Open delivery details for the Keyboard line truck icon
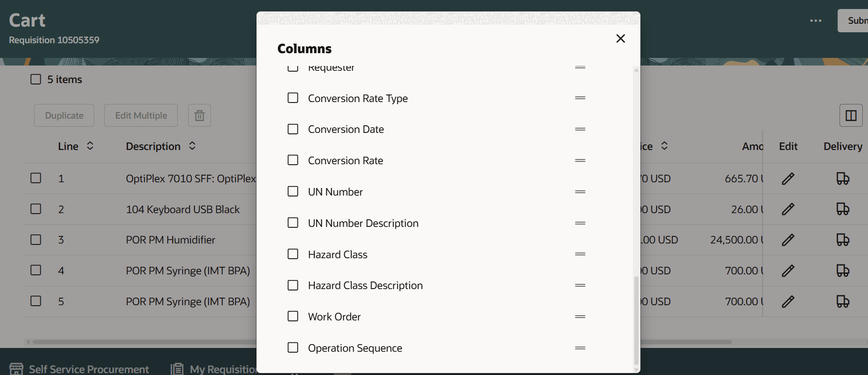The height and width of the screenshot is (375, 868). pos(843,209)
